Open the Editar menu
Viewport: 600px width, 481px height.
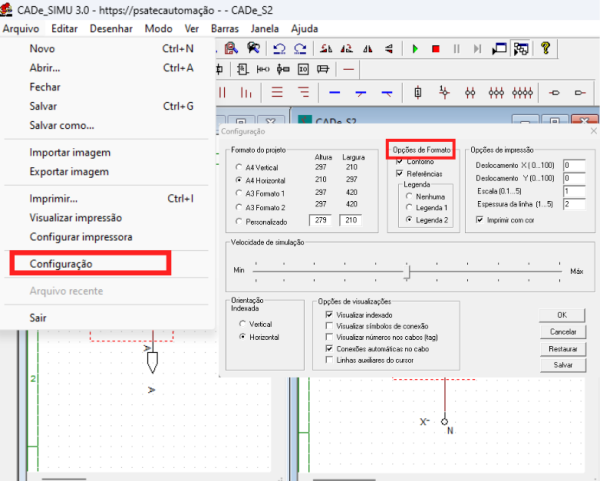coord(64,29)
